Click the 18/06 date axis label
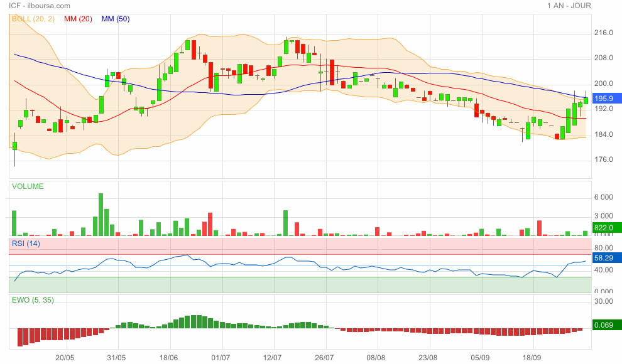This screenshot has height=364, width=622. tap(168, 358)
